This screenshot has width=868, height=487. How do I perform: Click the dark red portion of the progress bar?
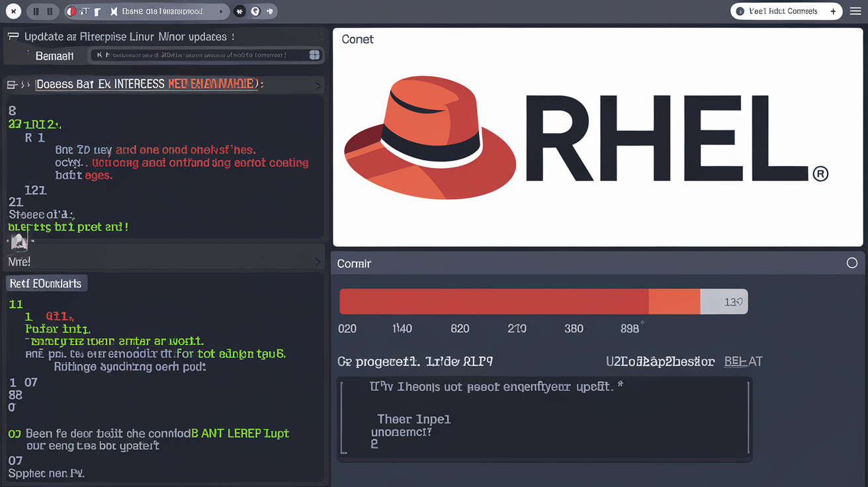(494, 301)
